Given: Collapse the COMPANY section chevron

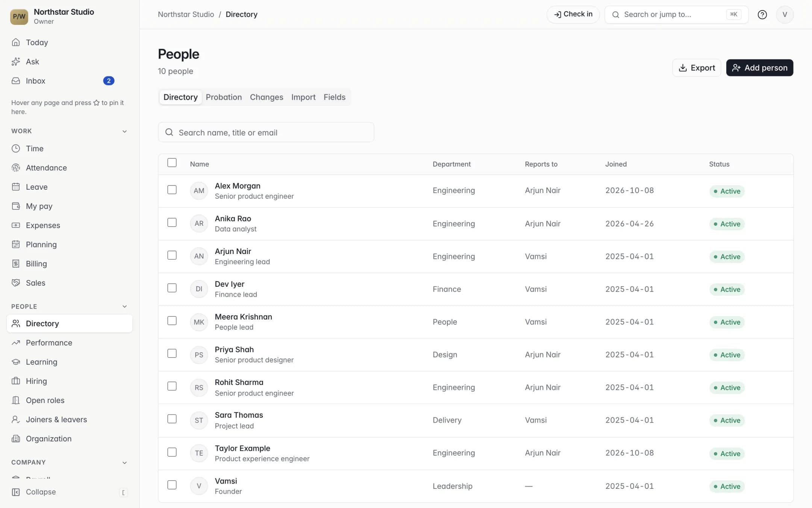Looking at the screenshot, I should 124,462.
